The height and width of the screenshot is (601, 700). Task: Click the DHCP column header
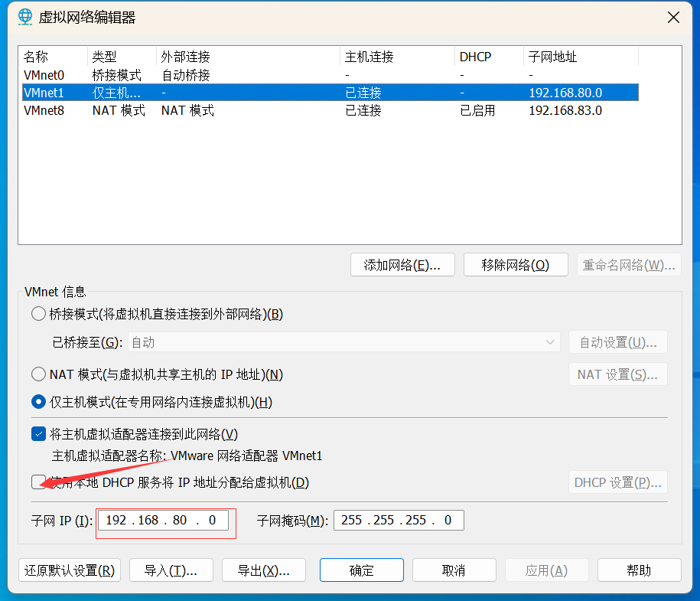[x=489, y=57]
